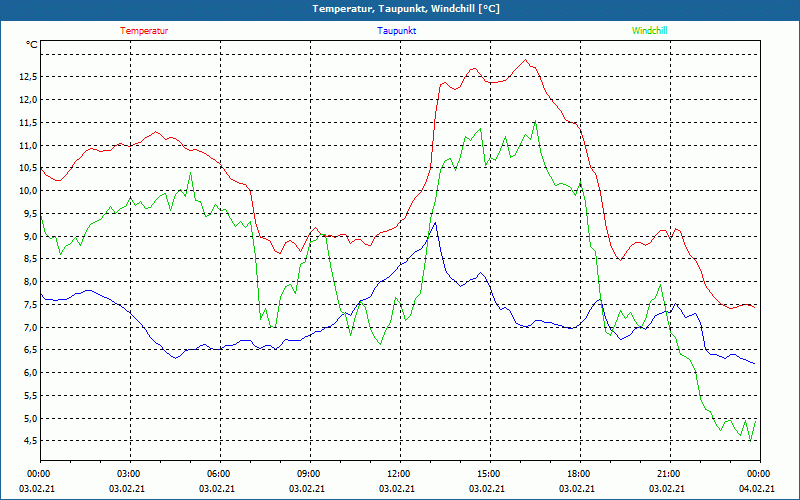Click the blue Taupunkt legend label
800x500 pixels.
pyautogui.click(x=396, y=31)
